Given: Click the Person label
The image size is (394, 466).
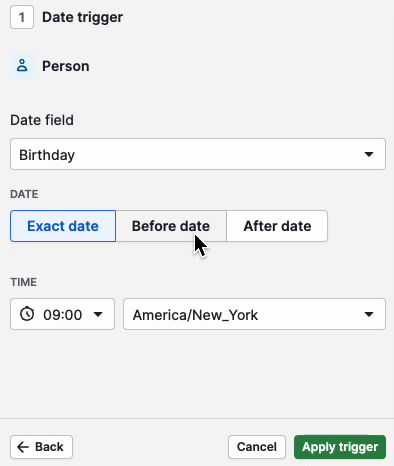Looking at the screenshot, I should coord(66,66).
